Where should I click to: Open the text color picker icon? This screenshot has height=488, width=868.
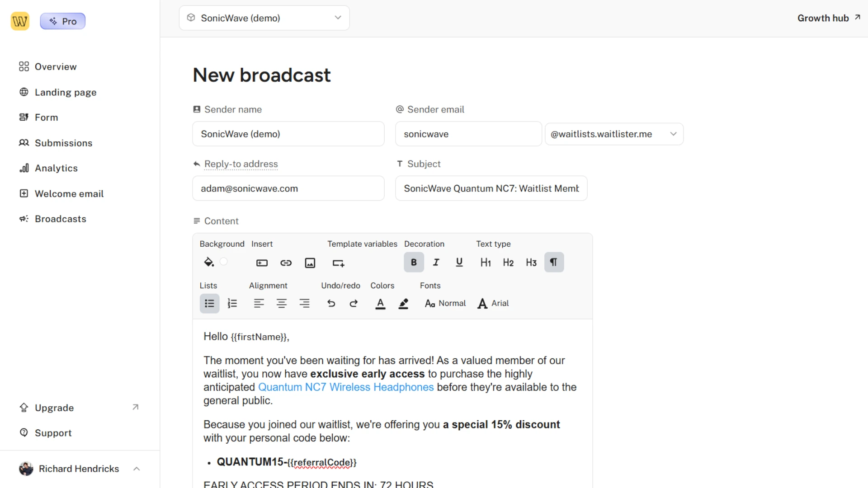[x=380, y=303]
